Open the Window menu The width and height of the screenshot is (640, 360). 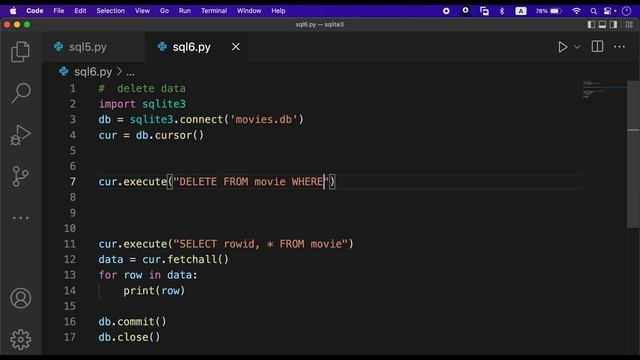tap(249, 11)
